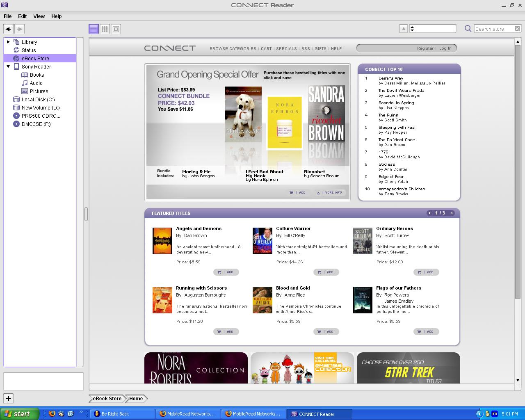The image size is (525, 420).
Task: Add Angels and Demons to cart
Action: [226, 272]
